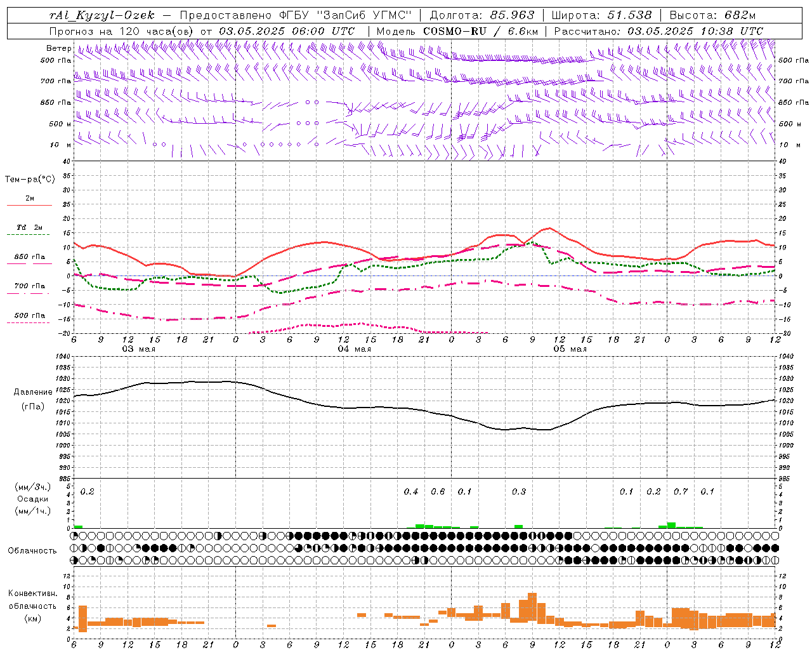The image size is (812, 650).
Task: Click the 0.7 precipitation amount
Action: coord(681,492)
